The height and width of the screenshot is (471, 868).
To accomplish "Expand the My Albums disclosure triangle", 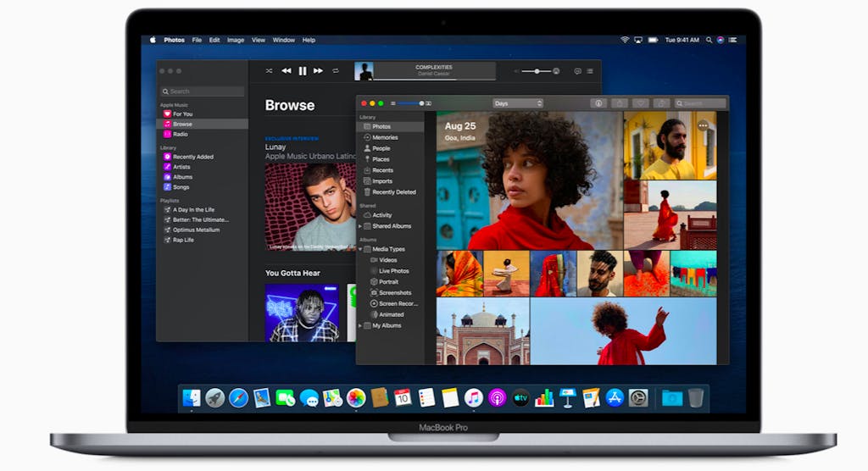I will click(360, 326).
